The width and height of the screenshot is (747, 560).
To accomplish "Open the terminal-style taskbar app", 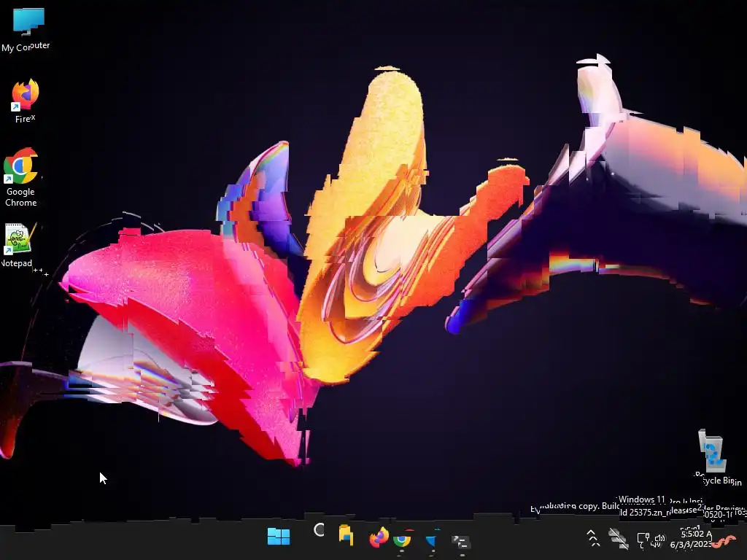I will (461, 542).
